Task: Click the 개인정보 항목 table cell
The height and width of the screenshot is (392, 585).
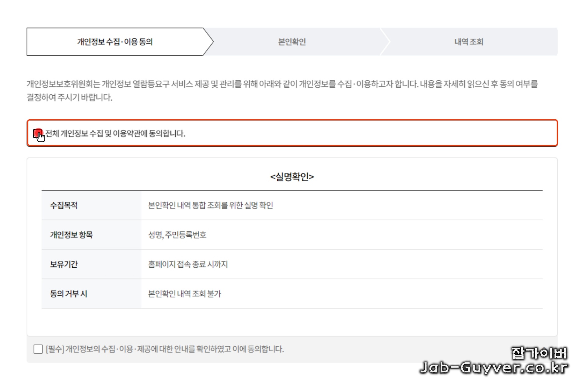Action: click(71, 235)
